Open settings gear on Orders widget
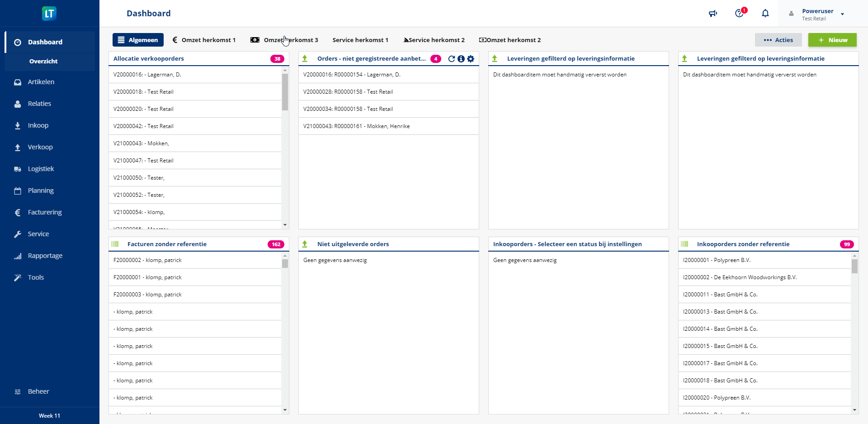 (471, 59)
